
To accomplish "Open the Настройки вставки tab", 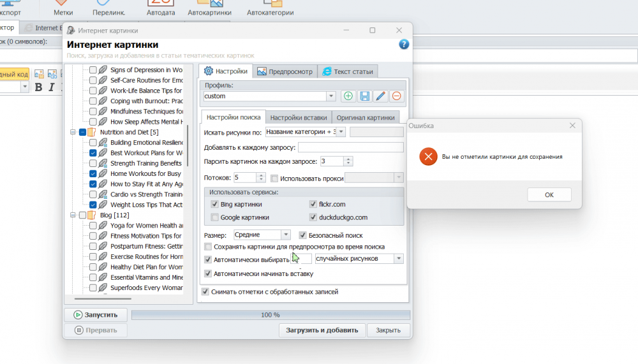I will [298, 117].
